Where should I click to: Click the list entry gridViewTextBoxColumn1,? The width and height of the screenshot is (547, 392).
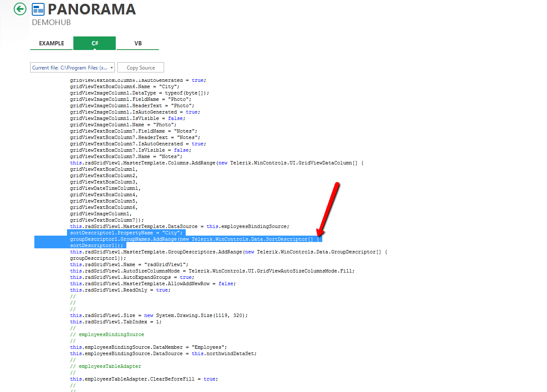coord(104,169)
